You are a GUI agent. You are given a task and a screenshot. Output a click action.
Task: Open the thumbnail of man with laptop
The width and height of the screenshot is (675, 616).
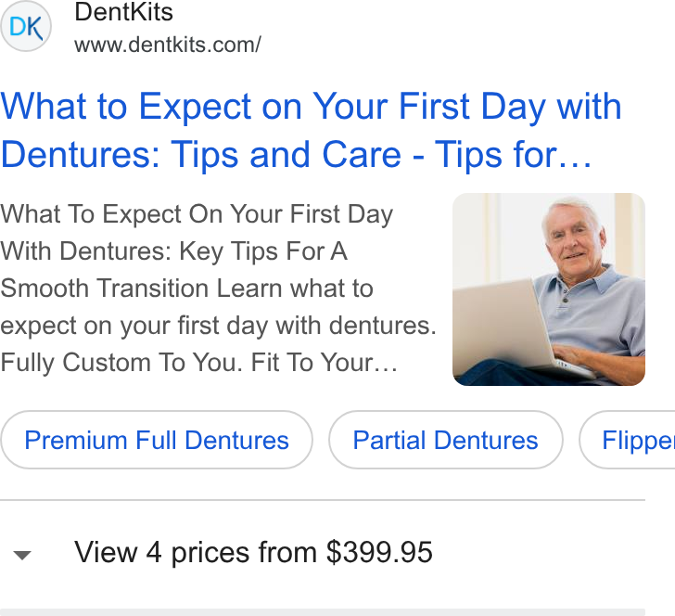(549, 289)
